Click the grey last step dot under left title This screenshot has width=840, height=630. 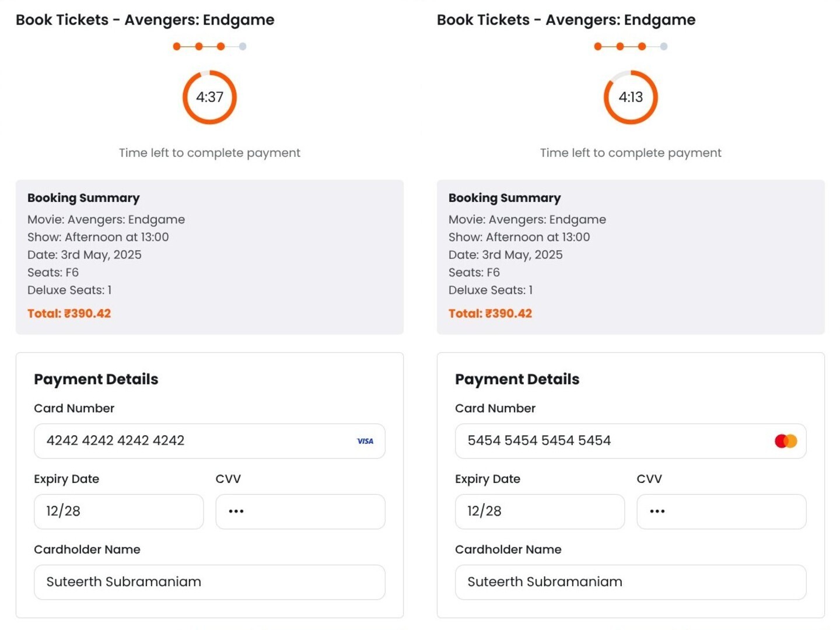pyautogui.click(x=243, y=46)
